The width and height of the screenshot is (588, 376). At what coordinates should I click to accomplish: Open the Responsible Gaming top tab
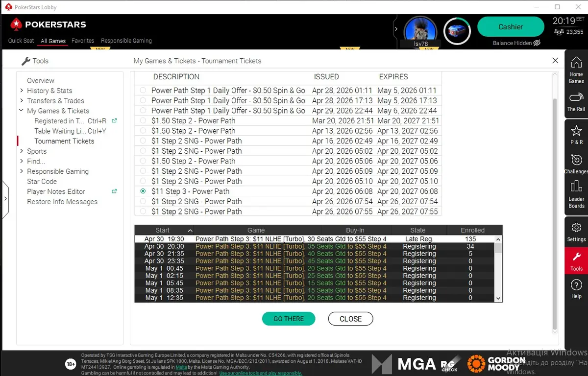126,41
